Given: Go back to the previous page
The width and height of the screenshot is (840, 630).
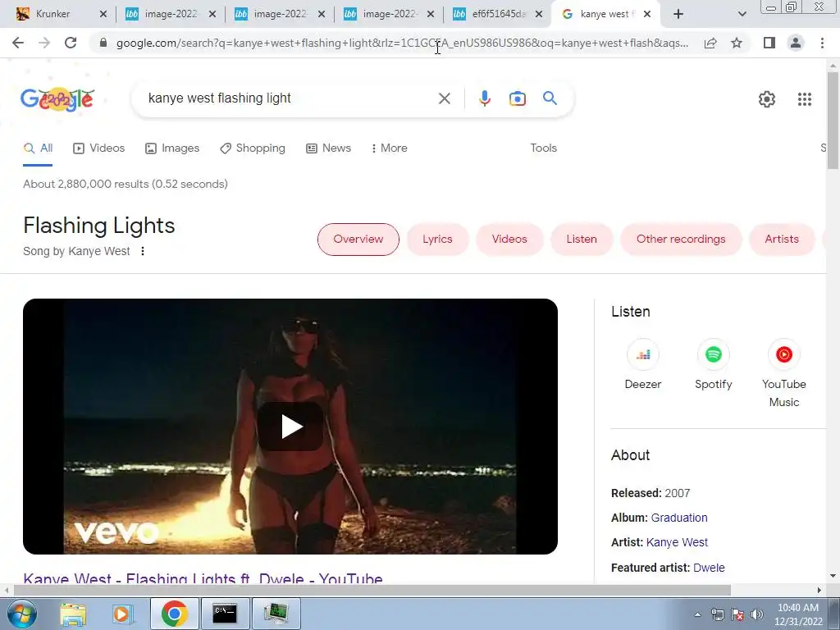Looking at the screenshot, I should click(x=18, y=43).
